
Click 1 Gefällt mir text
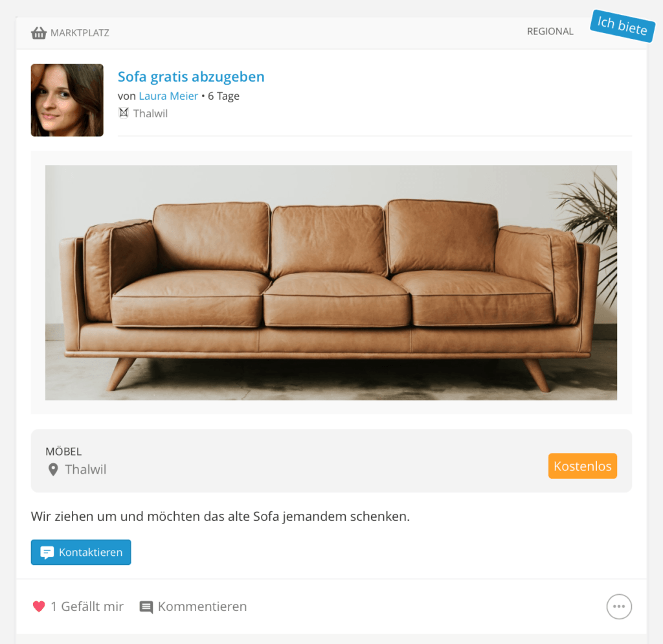[87, 606]
